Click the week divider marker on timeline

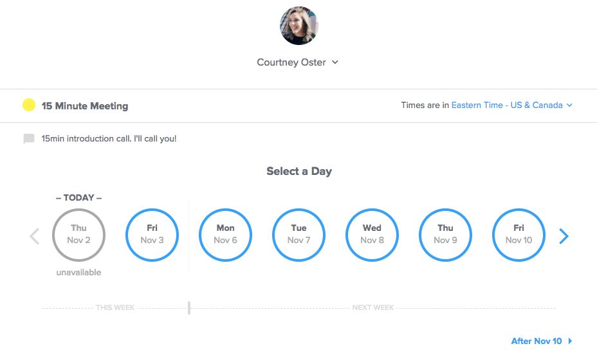(x=189, y=307)
